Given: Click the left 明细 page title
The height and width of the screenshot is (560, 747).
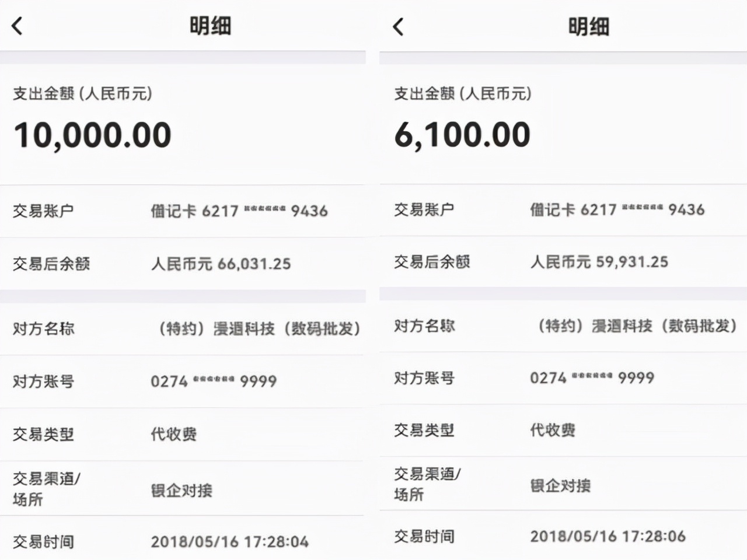Looking at the screenshot, I should [x=211, y=26].
